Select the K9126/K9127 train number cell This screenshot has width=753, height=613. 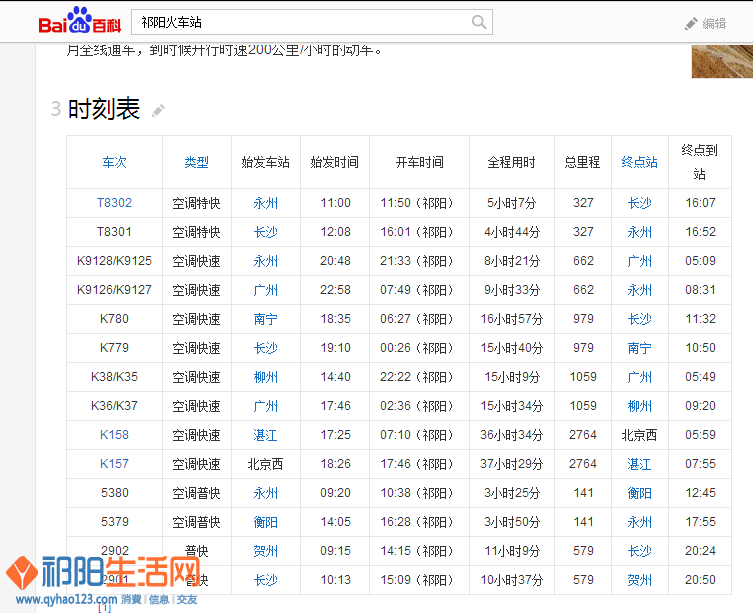point(114,290)
